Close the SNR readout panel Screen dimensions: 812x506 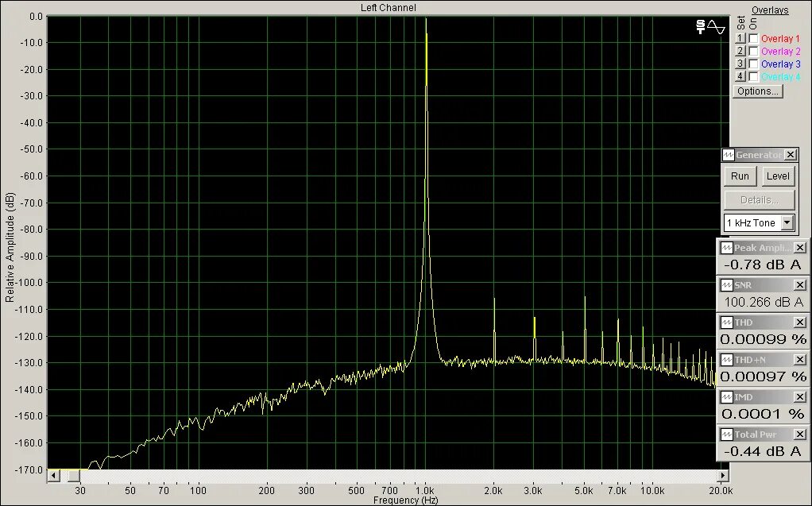coord(799,285)
